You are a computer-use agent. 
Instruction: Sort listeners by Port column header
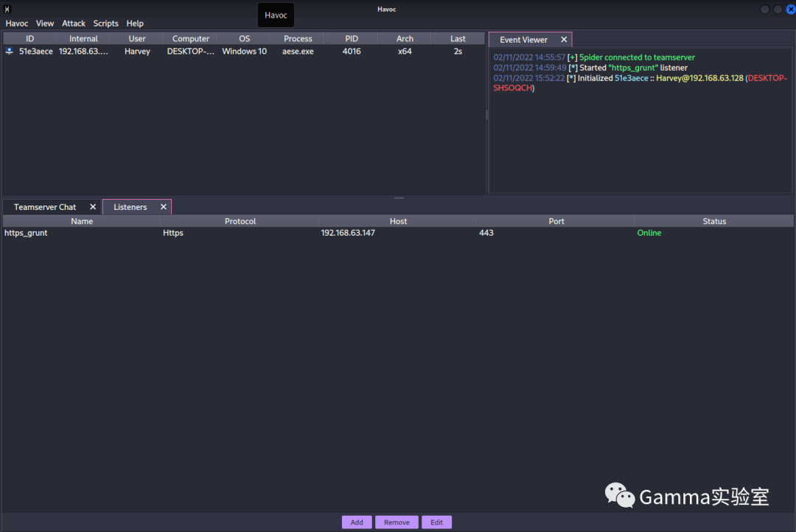click(556, 221)
